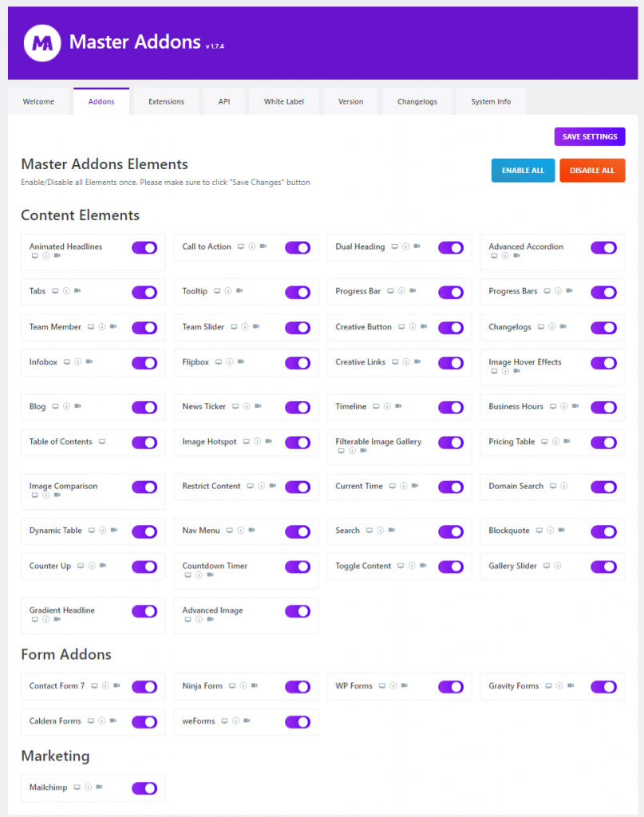Click the DISABLE ALL button
Viewport: 644px width, 817px height.
tap(592, 170)
